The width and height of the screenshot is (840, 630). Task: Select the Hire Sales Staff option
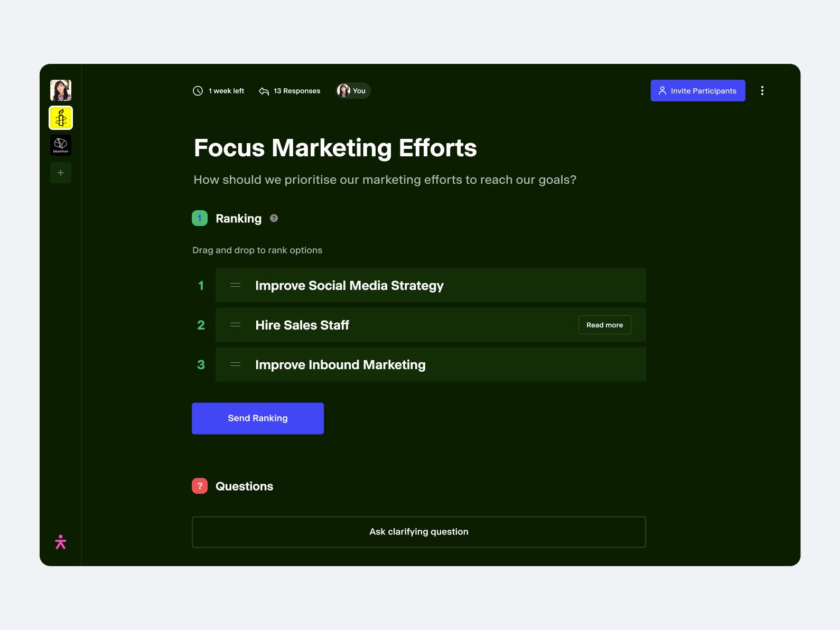coord(431,325)
